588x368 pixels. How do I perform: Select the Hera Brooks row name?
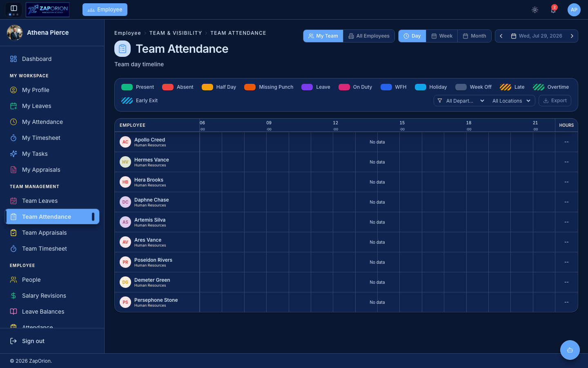[149, 180]
